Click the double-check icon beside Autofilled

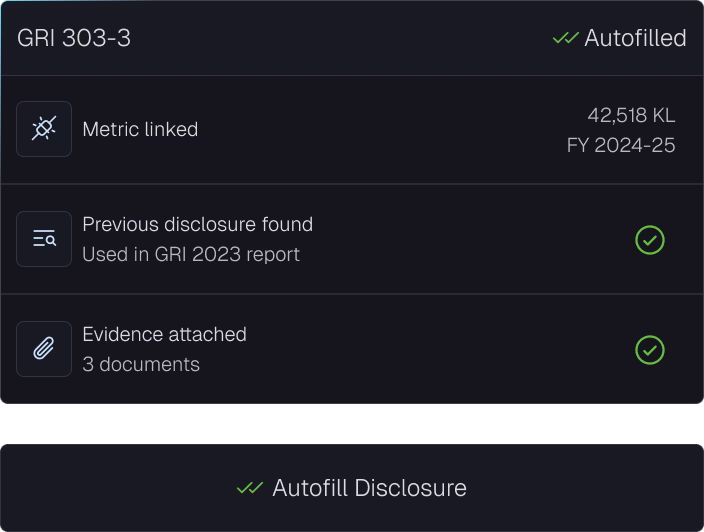565,38
